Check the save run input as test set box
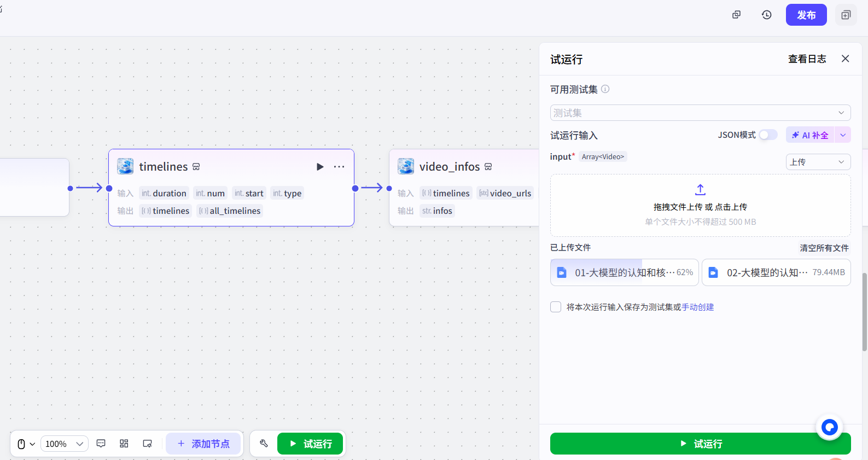 [556, 307]
